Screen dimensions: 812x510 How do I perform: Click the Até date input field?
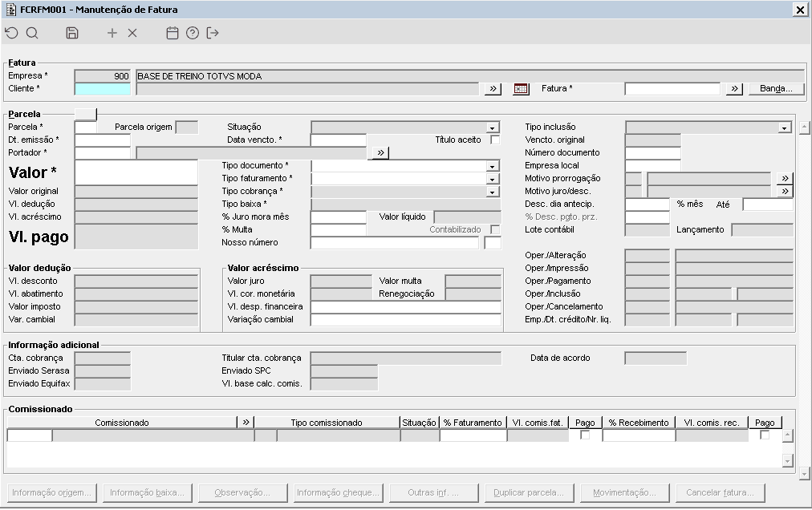coord(767,204)
